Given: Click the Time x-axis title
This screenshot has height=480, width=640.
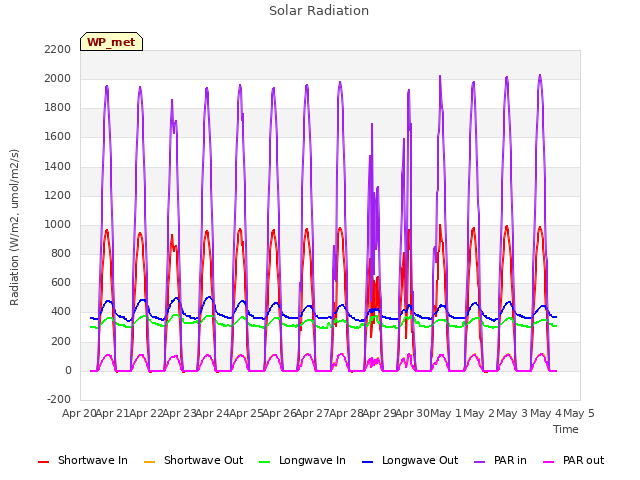Looking at the screenshot, I should (566, 429).
